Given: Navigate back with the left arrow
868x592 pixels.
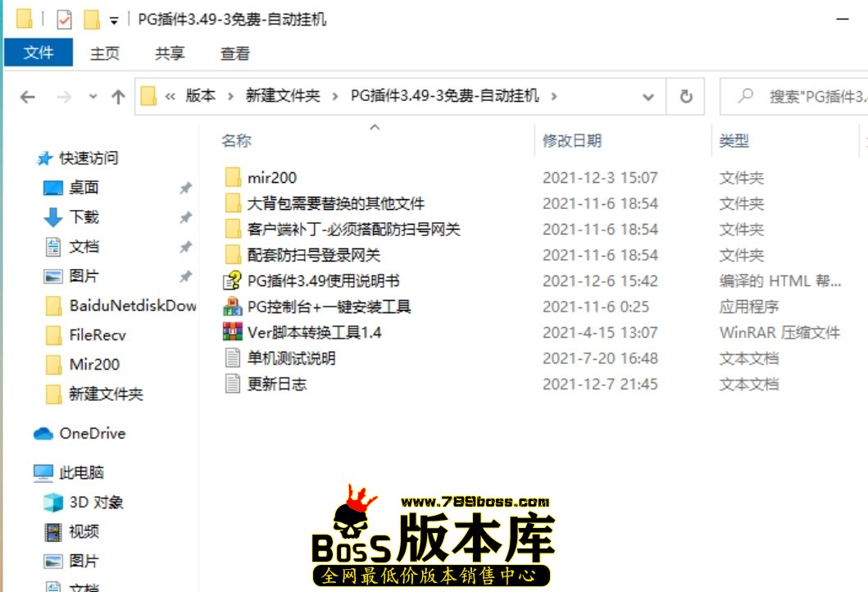Looking at the screenshot, I should click(28, 97).
